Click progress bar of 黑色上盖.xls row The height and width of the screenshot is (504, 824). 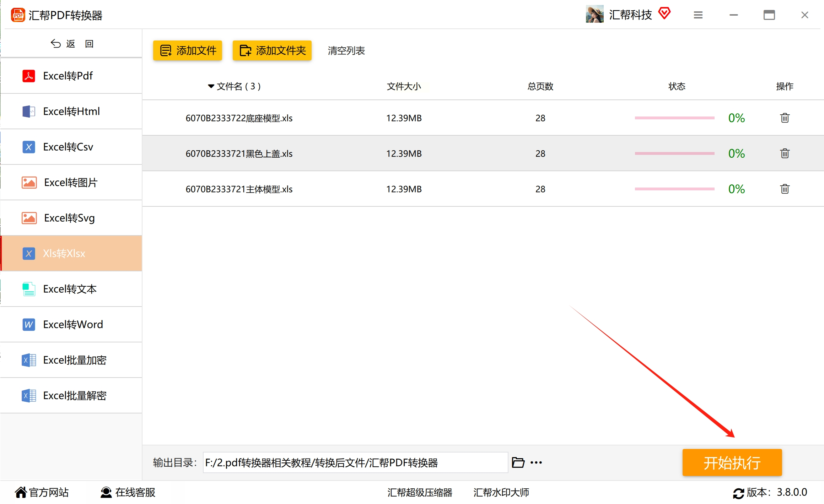click(674, 153)
